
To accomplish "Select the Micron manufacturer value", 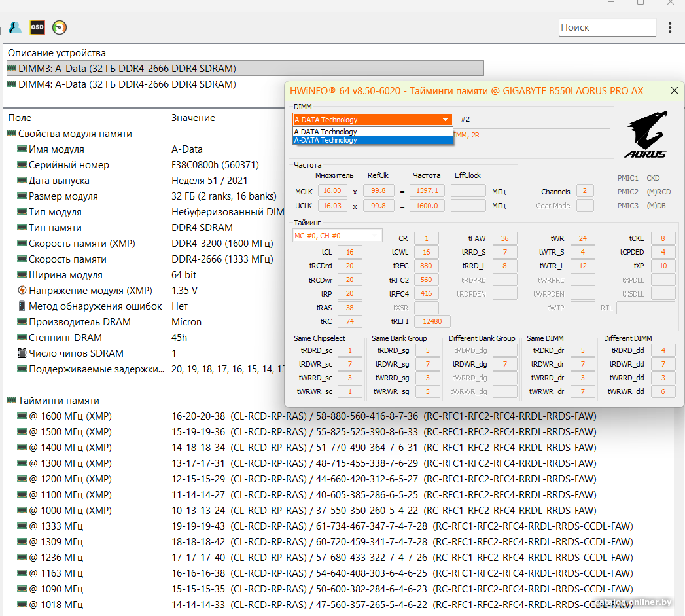I will (x=186, y=322).
